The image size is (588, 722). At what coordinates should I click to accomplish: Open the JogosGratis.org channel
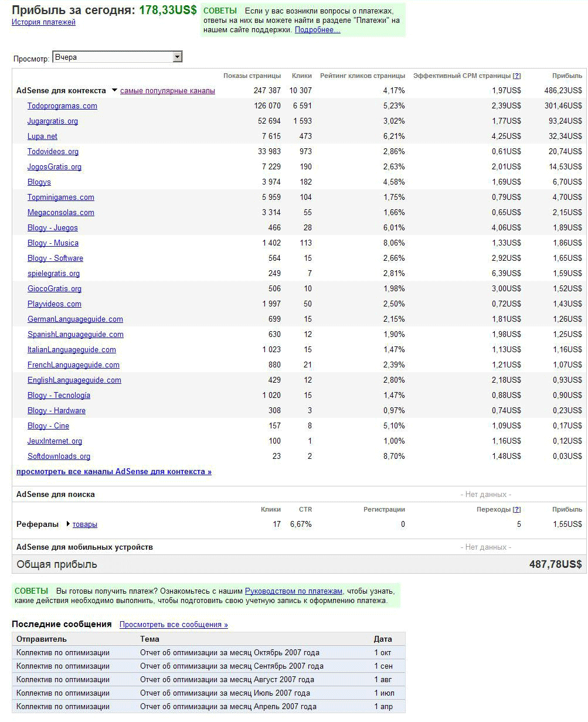55,167
